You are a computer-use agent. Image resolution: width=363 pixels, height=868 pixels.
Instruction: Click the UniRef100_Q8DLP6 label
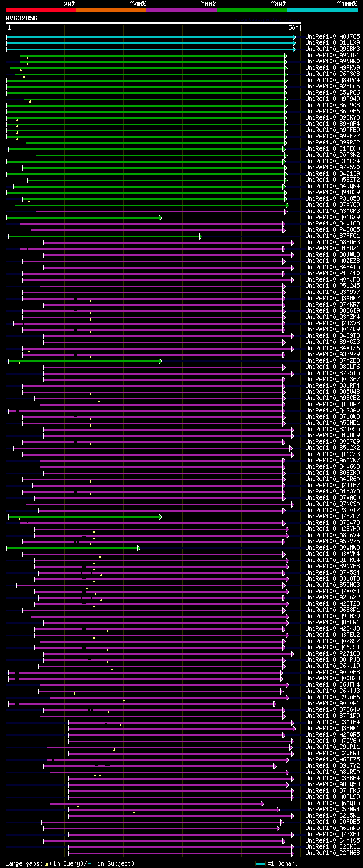(332, 367)
